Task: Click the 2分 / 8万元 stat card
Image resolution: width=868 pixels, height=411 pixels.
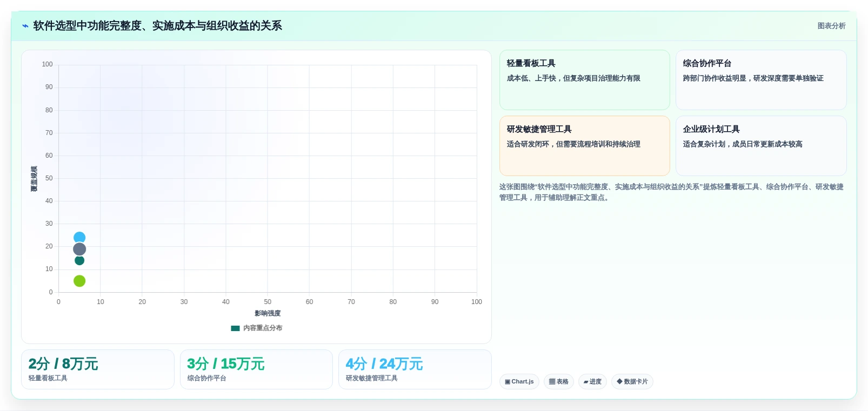Action: click(x=98, y=369)
